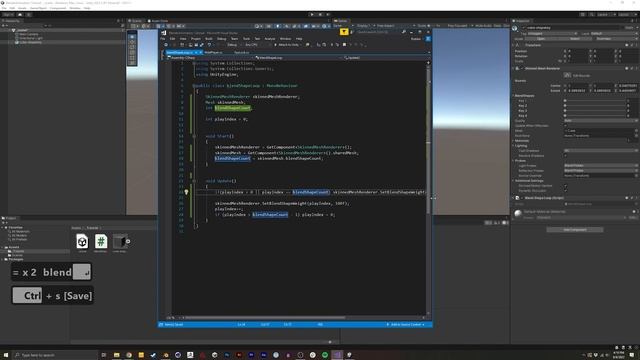Open the Light Probes dropdown
This screenshot has height=360, width=640.
[600, 166]
